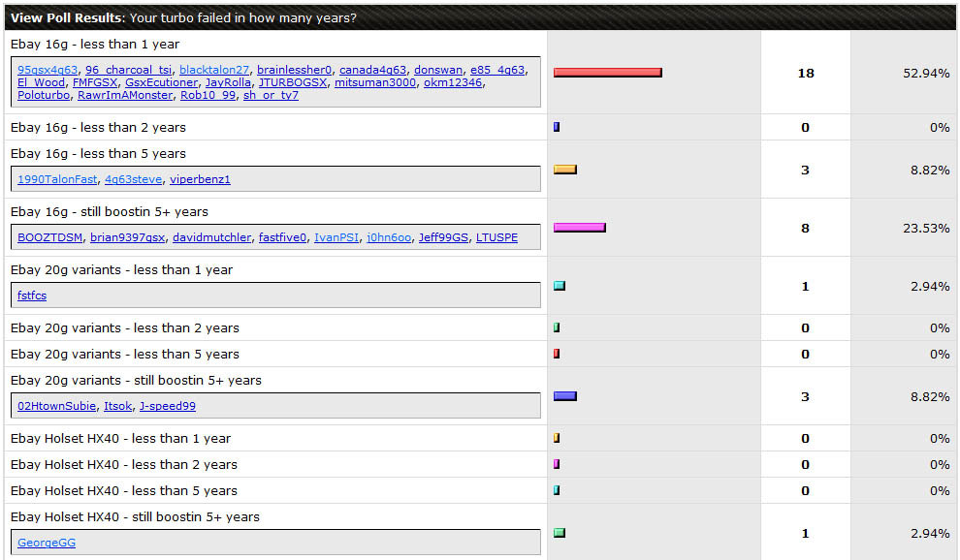Open user profile 96_charcoal_tsi
Screen dimensions: 960x560
point(129,70)
